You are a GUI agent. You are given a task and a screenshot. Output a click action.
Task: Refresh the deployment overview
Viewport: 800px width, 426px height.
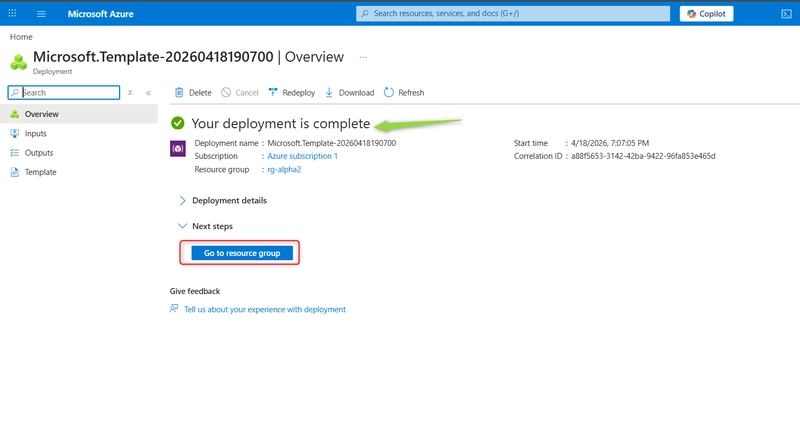click(x=389, y=92)
